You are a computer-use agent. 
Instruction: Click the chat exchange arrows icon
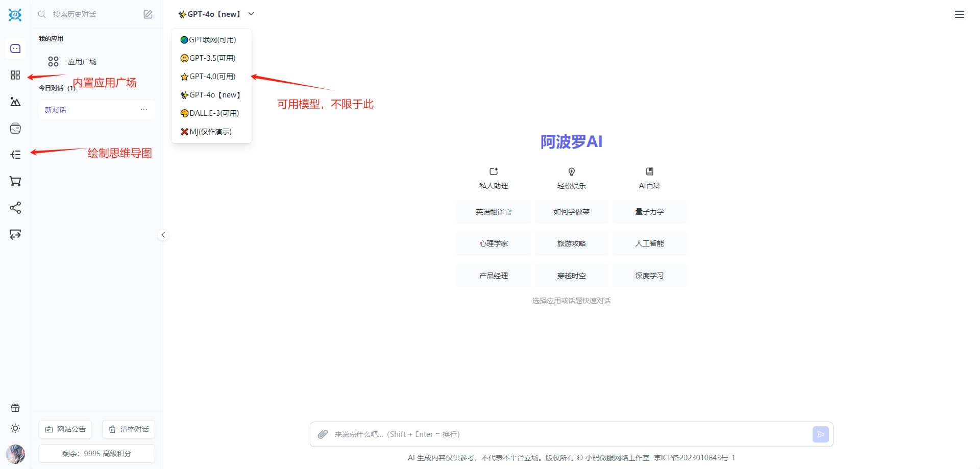click(x=15, y=234)
